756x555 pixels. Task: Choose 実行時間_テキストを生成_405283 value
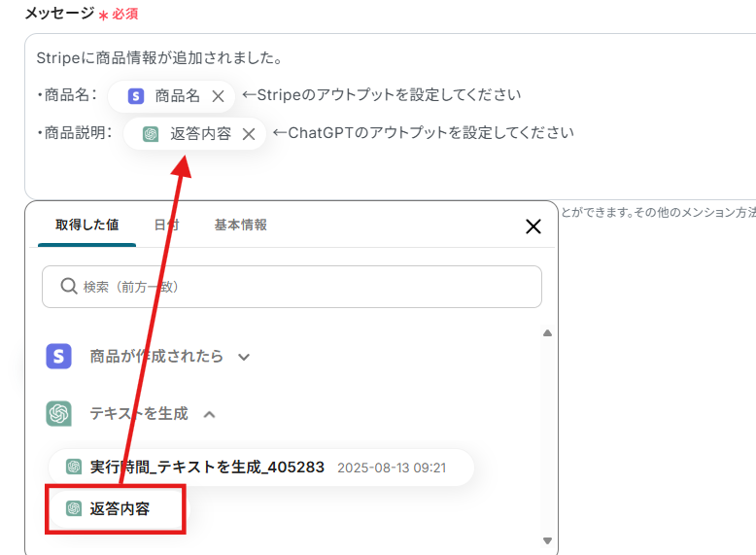pos(260,468)
